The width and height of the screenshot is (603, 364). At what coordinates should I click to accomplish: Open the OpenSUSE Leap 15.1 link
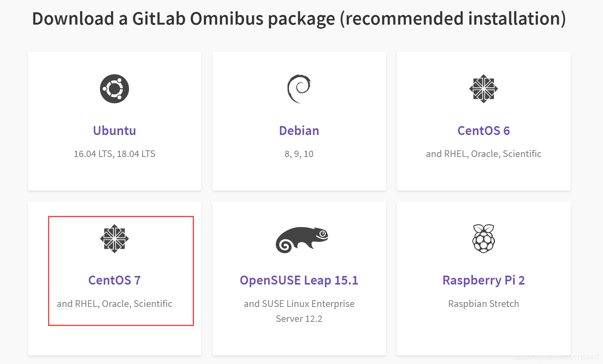(299, 280)
